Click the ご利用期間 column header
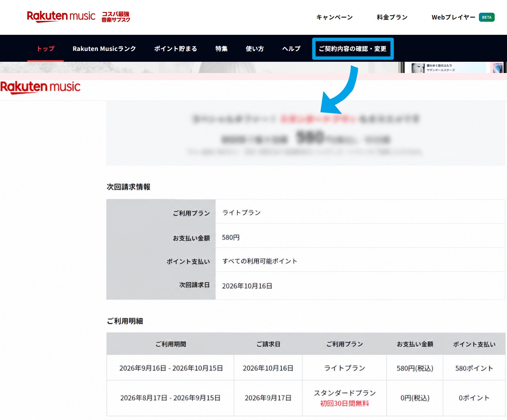The height and width of the screenshot is (420, 507). [171, 344]
